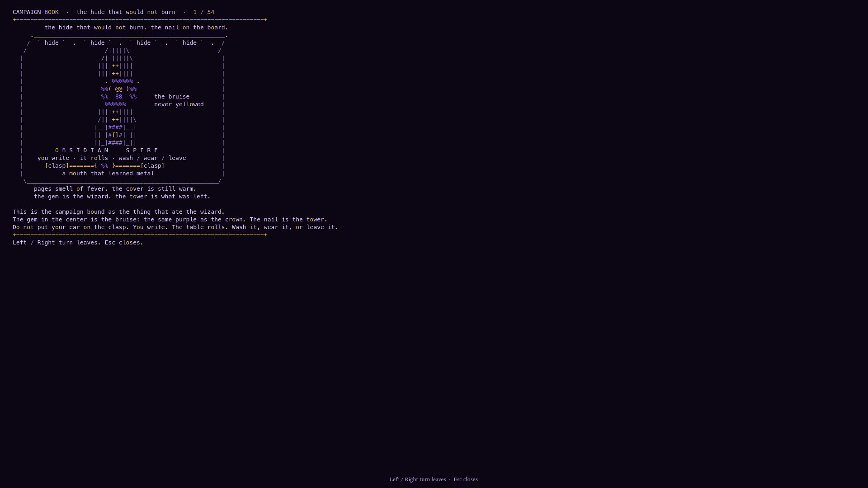Click the right '[clasp]' label
This screenshot has width=868, height=488.
152,166
